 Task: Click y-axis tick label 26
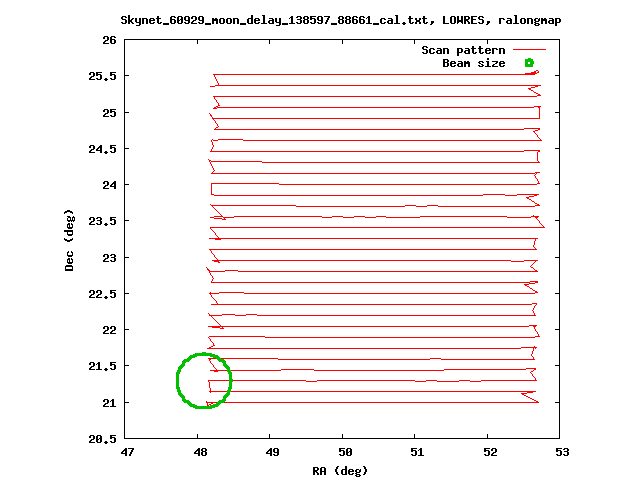point(109,40)
